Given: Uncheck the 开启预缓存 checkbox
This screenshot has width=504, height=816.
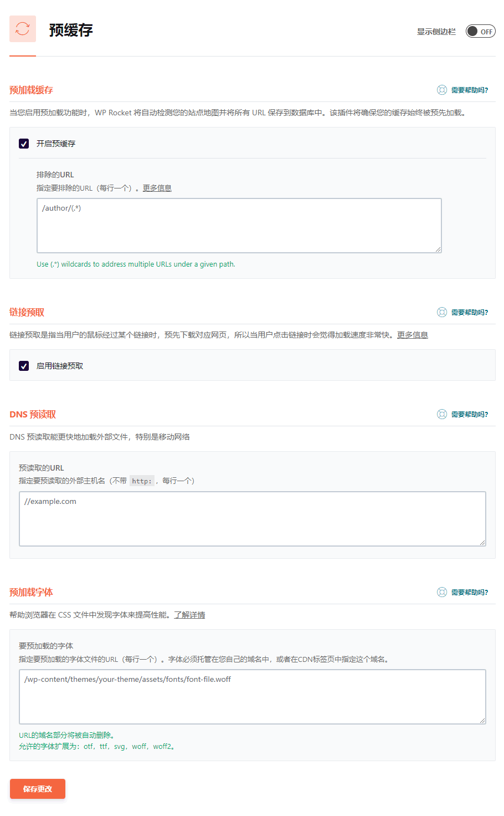Looking at the screenshot, I should 24,144.
